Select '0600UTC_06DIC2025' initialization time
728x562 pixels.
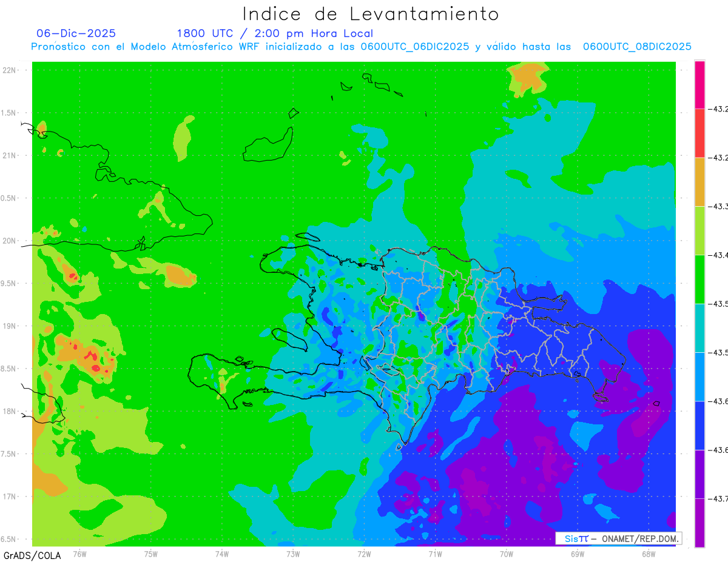[x=415, y=47]
